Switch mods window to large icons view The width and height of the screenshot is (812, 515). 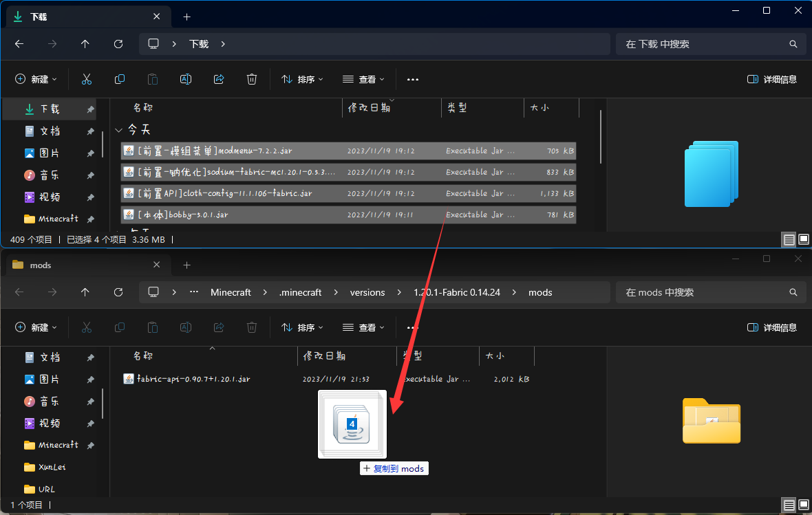pyautogui.click(x=803, y=505)
